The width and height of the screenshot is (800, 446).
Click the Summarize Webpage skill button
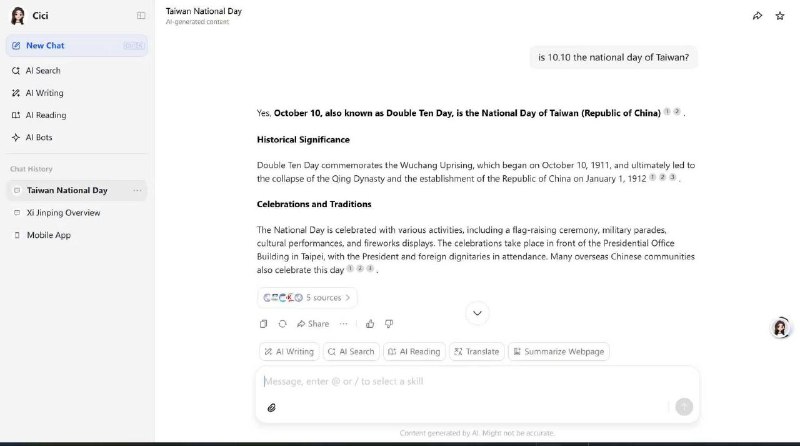point(558,352)
